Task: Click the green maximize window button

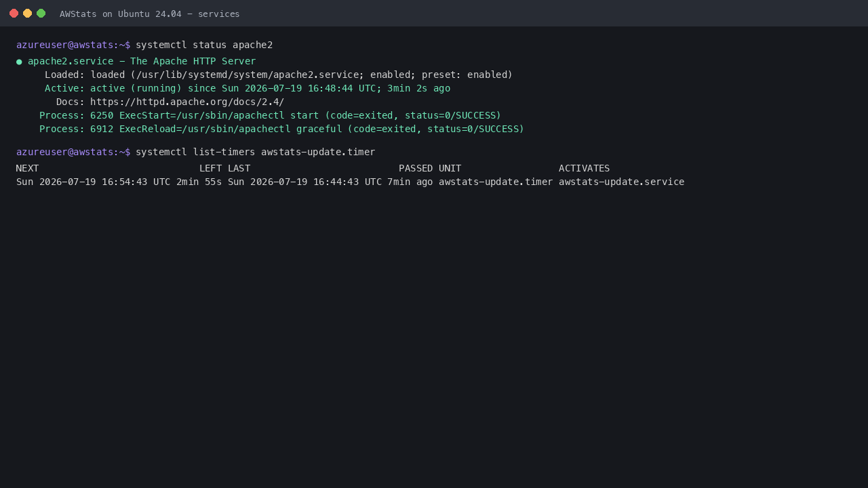Action: pyautogui.click(x=41, y=14)
